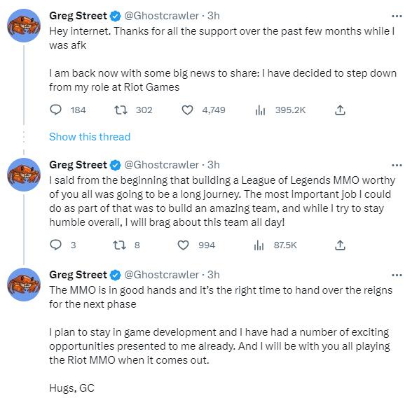412x402 pixels.
Task: Click crab avatar on the first tweet
Action: click(24, 26)
